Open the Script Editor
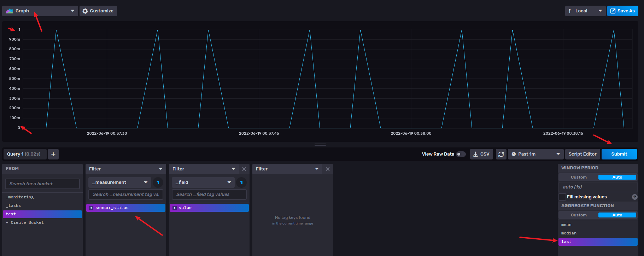The image size is (644, 256). click(582, 154)
